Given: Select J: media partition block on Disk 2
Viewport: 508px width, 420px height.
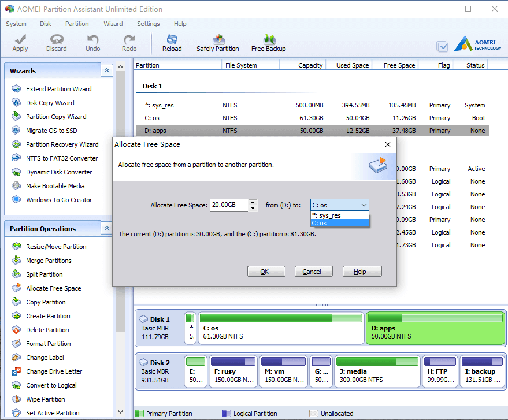Looking at the screenshot, I should (377, 371).
